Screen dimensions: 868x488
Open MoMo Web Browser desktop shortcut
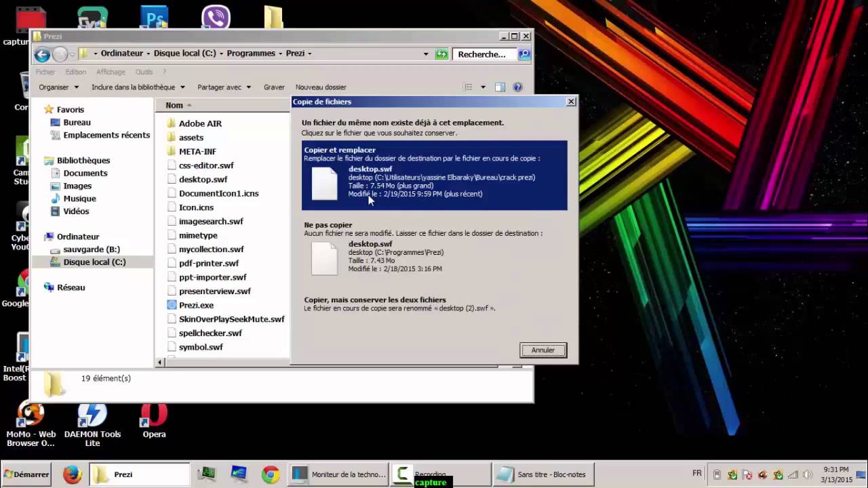tap(31, 425)
